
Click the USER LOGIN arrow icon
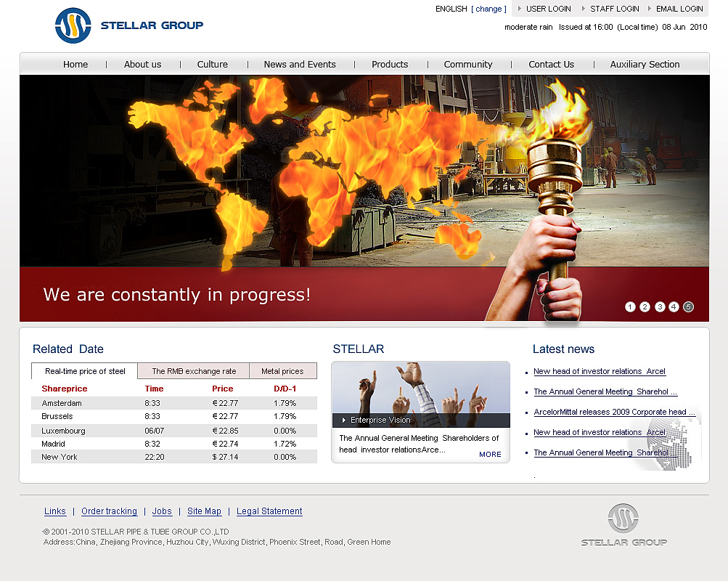coord(520,9)
